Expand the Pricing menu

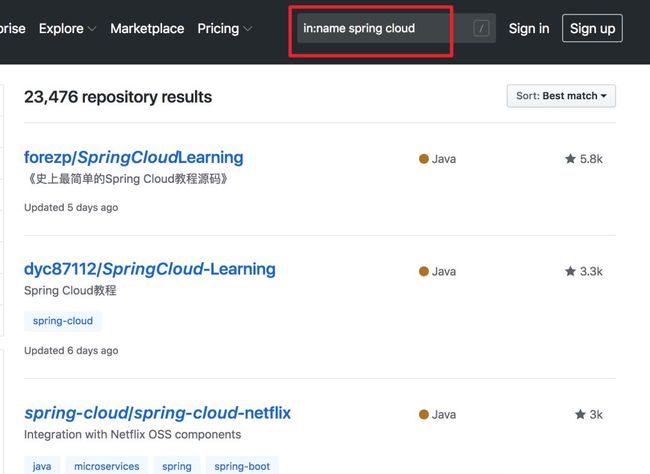[224, 29]
